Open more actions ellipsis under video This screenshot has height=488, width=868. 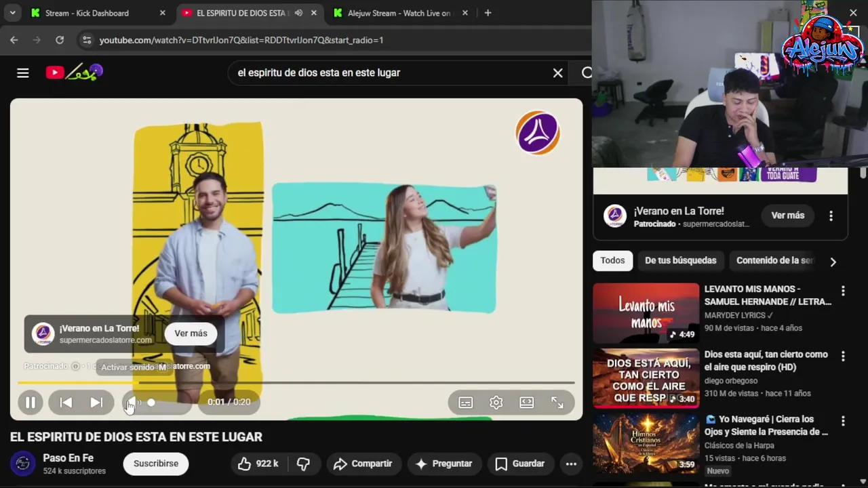click(x=571, y=464)
